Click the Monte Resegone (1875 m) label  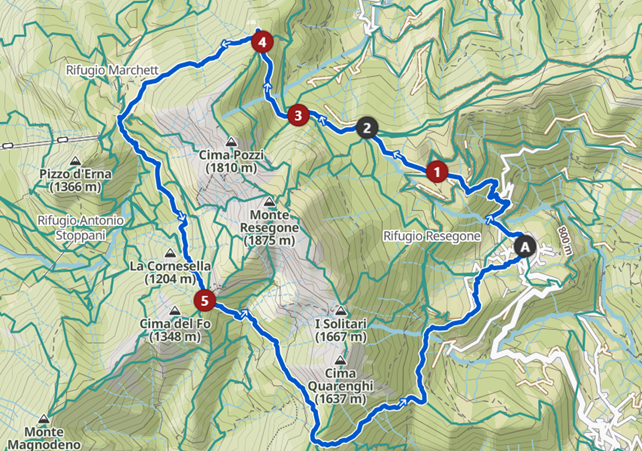tap(269, 228)
